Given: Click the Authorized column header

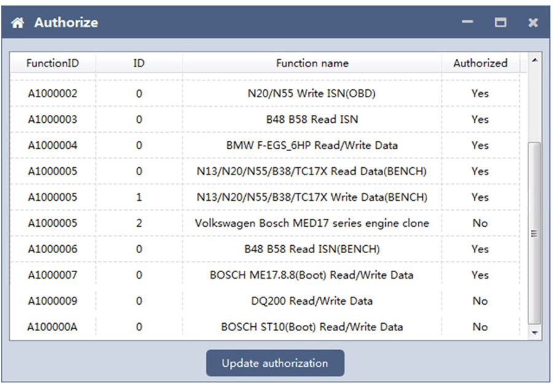Looking at the screenshot, I should tap(480, 63).
